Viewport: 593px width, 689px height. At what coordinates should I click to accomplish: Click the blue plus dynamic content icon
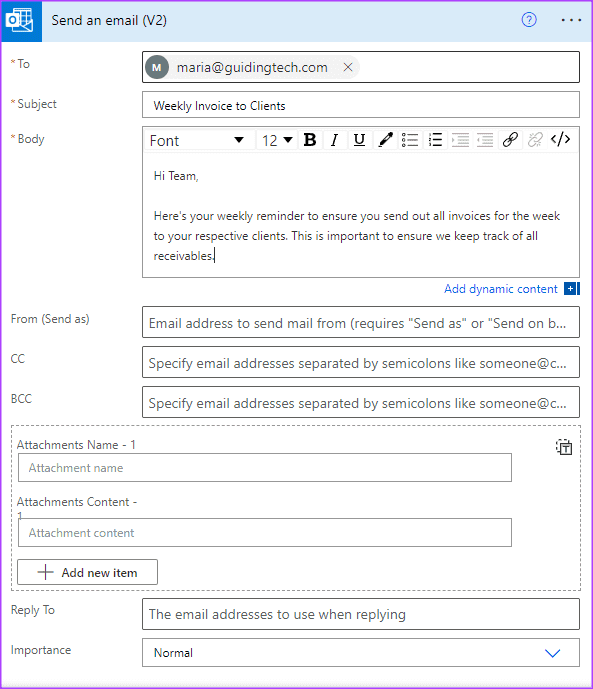click(x=571, y=289)
